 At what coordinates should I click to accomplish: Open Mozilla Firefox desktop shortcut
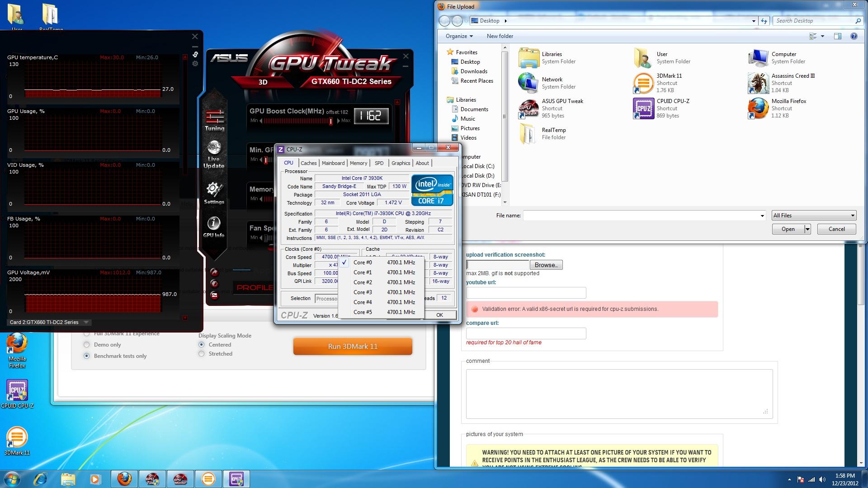(x=17, y=351)
